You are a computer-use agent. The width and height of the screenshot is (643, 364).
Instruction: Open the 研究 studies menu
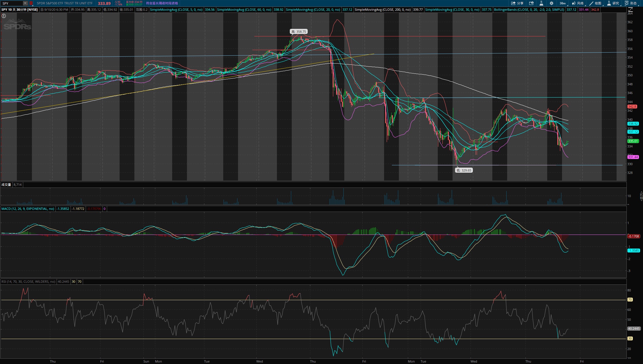tap(613, 3)
